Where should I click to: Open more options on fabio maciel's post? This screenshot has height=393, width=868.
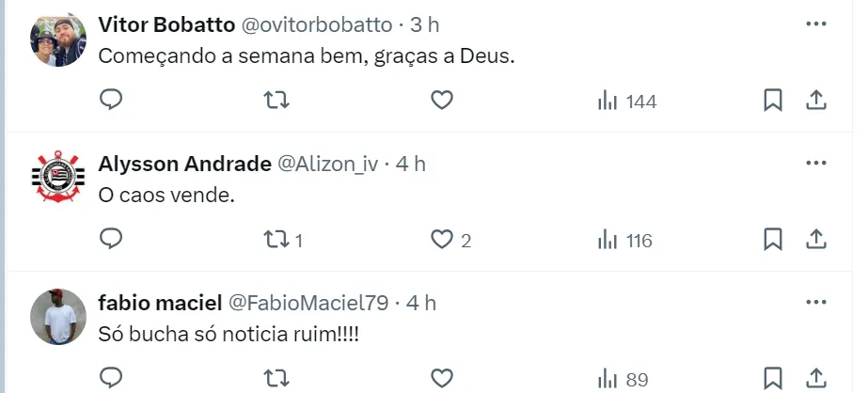815,302
